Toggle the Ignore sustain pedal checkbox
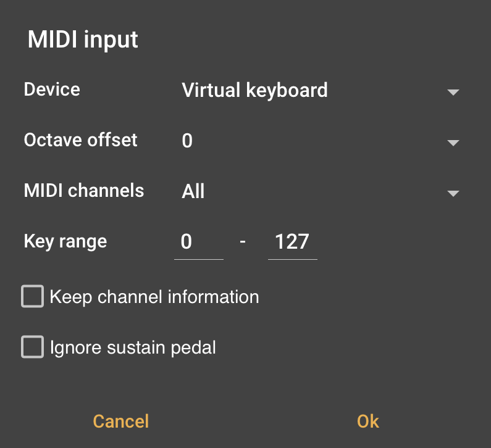491x448 pixels. 33,347
